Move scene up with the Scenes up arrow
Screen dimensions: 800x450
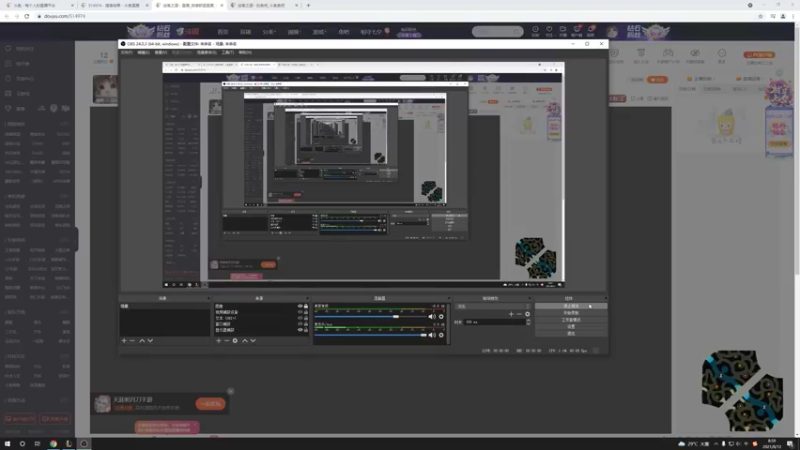coord(142,340)
